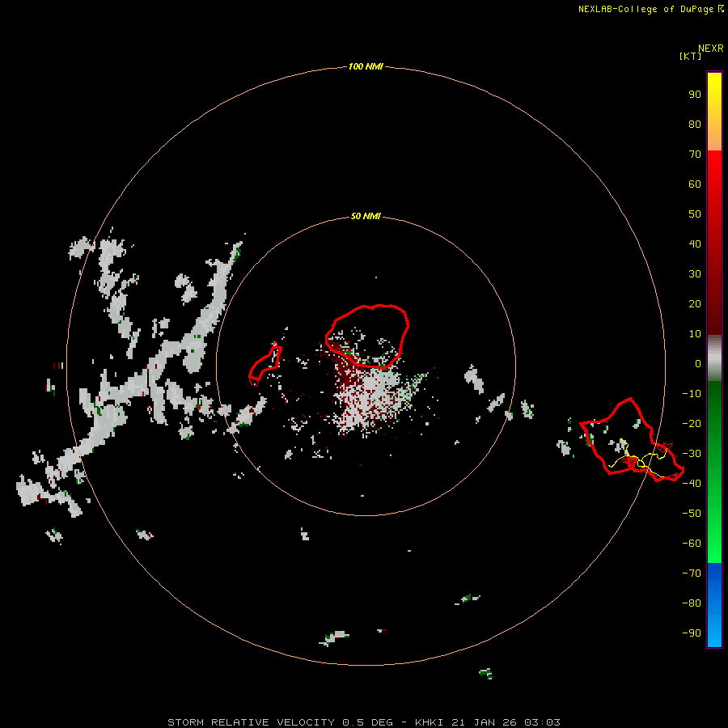
Task: Click the NEXR label above the color scale
Action: click(x=711, y=49)
